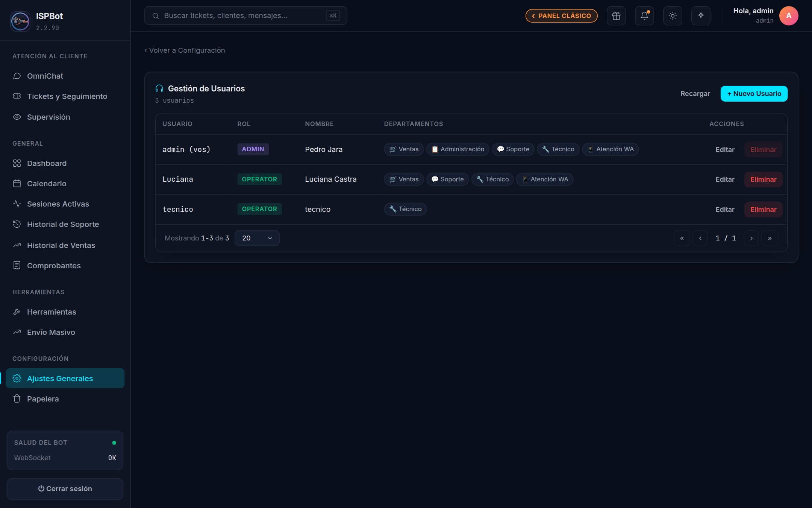Go to first page of users
Image resolution: width=812 pixels, height=508 pixels.
[682, 238]
